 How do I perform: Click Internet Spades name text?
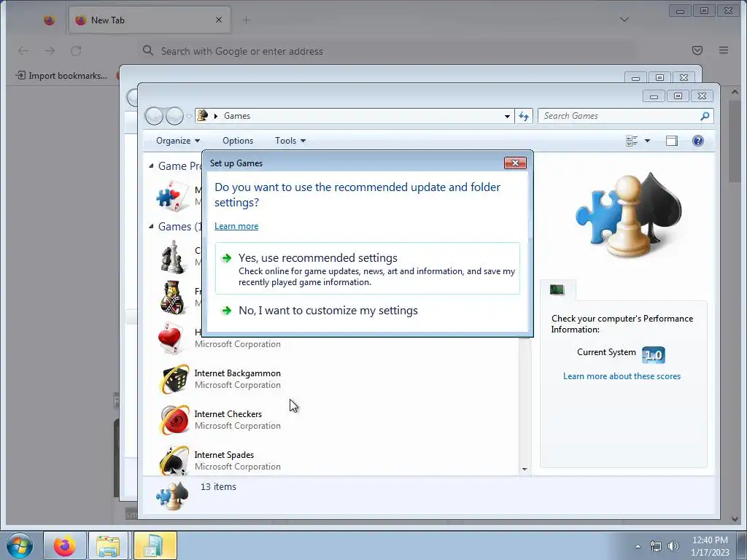click(224, 455)
